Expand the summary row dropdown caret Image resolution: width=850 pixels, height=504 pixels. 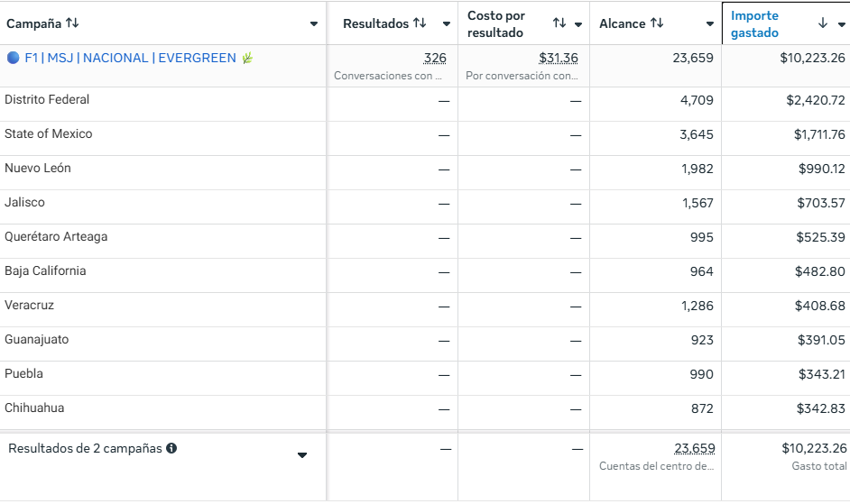[302, 455]
